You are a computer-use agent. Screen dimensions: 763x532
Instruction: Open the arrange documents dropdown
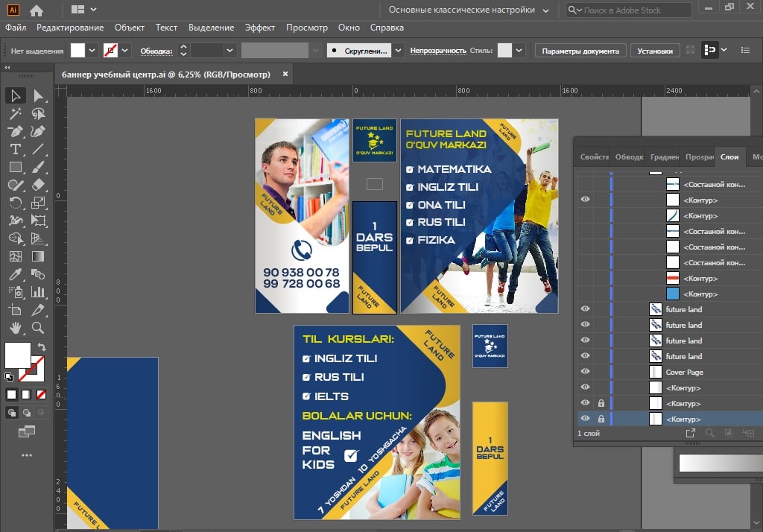pyautogui.click(x=93, y=9)
